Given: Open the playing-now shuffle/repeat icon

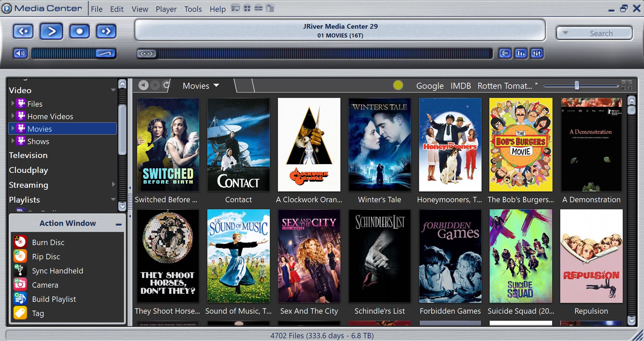Looking at the screenshot, I should pos(505,53).
